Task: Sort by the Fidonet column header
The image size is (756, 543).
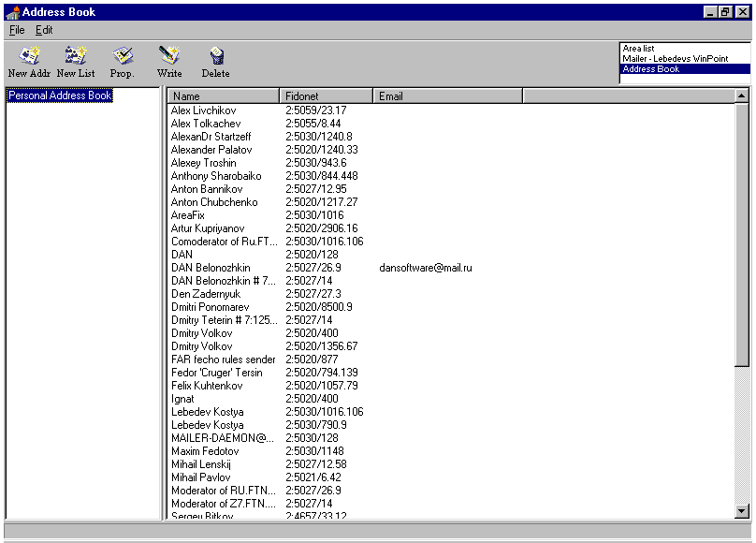Action: (326, 96)
